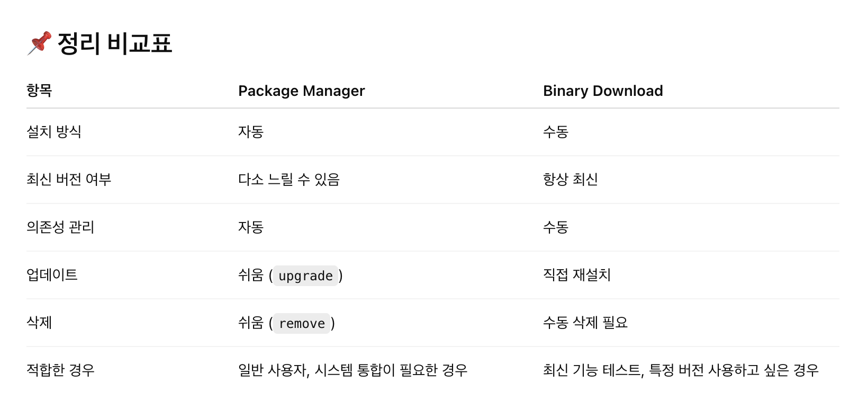This screenshot has width=868, height=409.
Task: Click the 일반 사용자 시스템 통합 cell
Action: point(352,370)
